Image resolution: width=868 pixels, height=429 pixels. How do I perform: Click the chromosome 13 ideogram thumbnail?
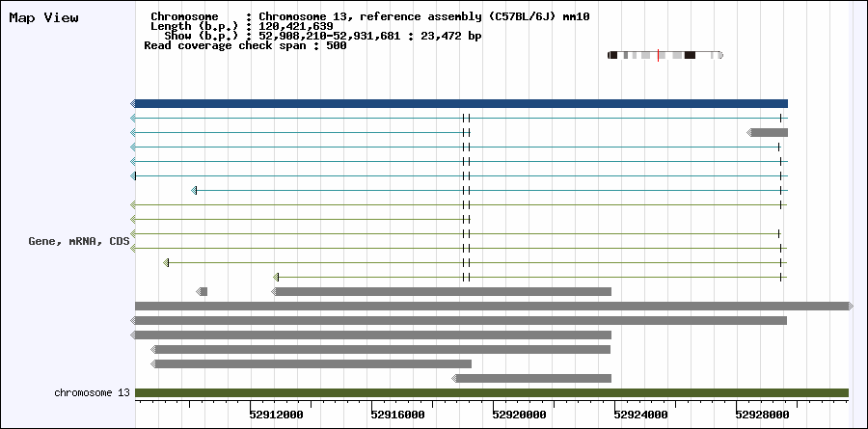pos(665,55)
